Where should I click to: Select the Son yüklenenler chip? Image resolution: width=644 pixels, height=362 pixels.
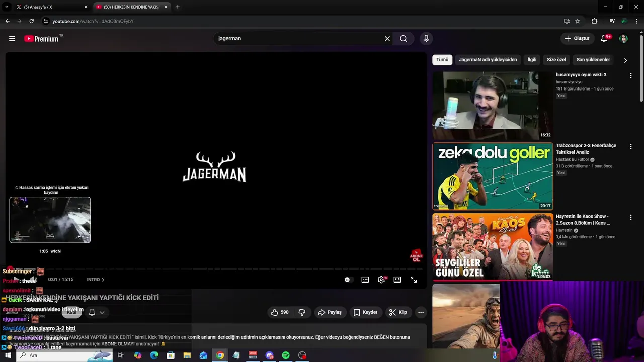(x=593, y=60)
